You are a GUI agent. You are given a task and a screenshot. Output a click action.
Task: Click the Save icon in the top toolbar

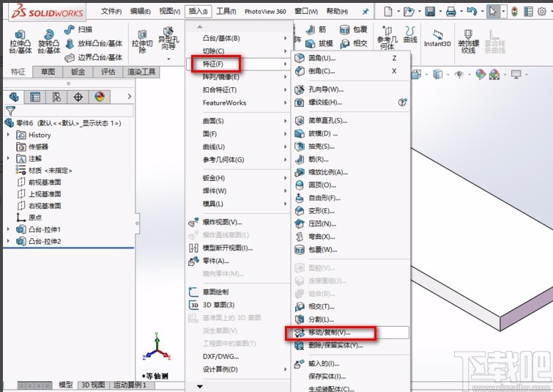[x=430, y=12]
